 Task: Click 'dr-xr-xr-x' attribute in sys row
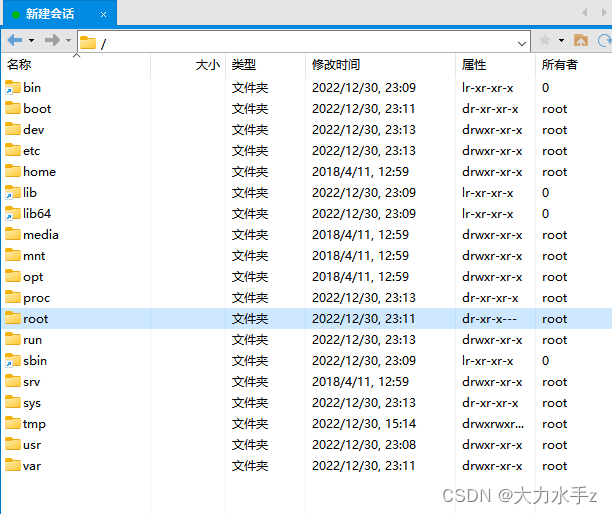490,403
